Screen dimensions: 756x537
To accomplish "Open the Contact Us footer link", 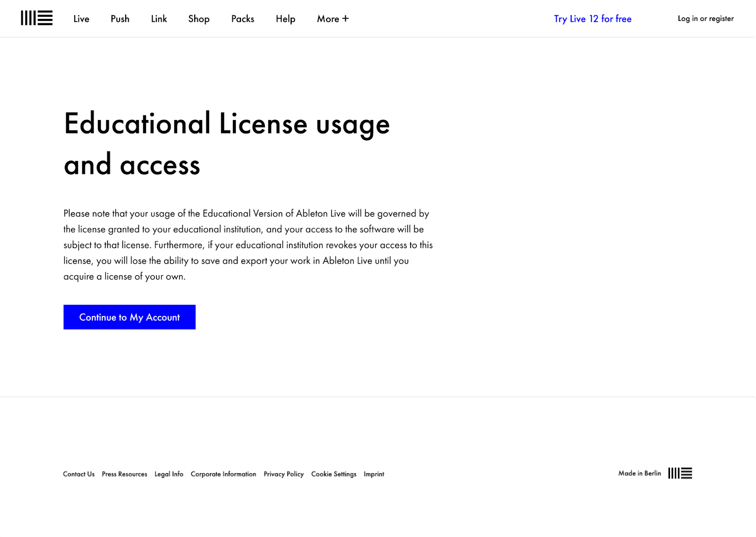I will coord(79,474).
